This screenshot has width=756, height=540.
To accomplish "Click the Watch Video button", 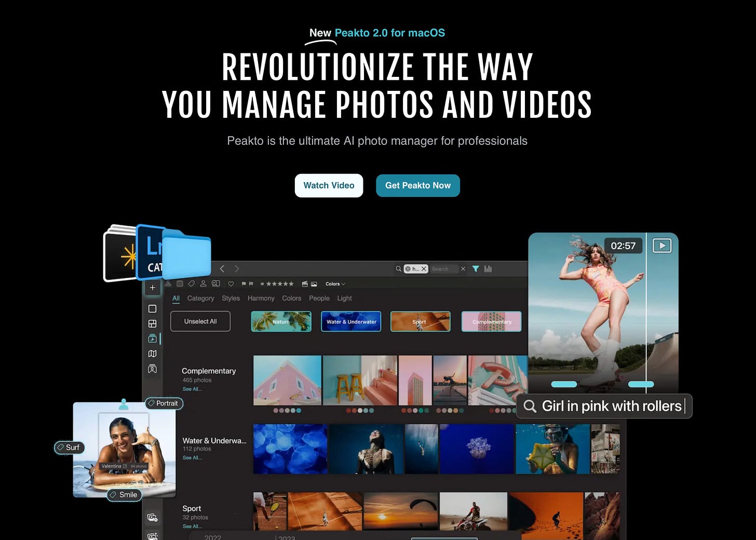I will tap(329, 185).
